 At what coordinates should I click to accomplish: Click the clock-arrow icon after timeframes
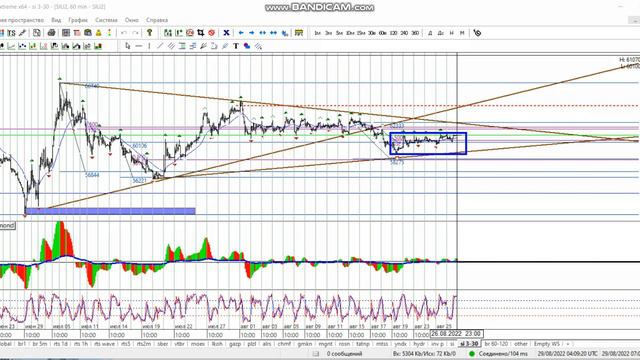pos(477,33)
